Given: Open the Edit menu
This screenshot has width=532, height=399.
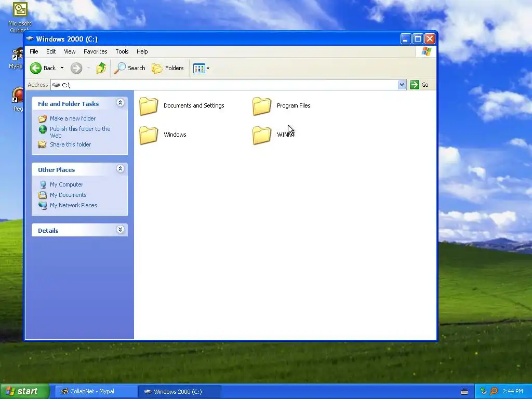Looking at the screenshot, I should coord(51,51).
